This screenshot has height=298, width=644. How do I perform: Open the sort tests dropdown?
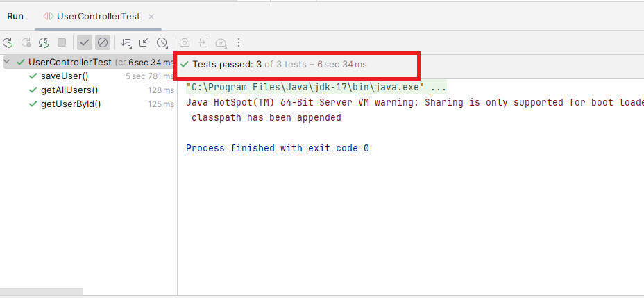pyautogui.click(x=126, y=42)
